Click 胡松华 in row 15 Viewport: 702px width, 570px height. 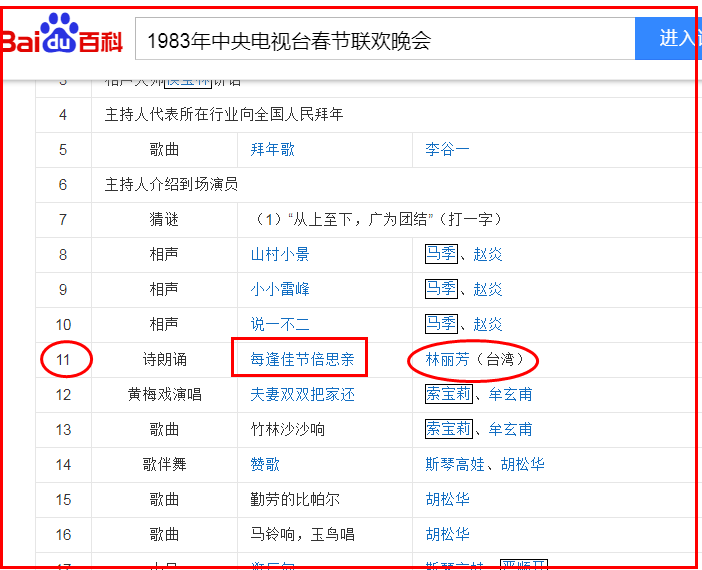tap(447, 499)
